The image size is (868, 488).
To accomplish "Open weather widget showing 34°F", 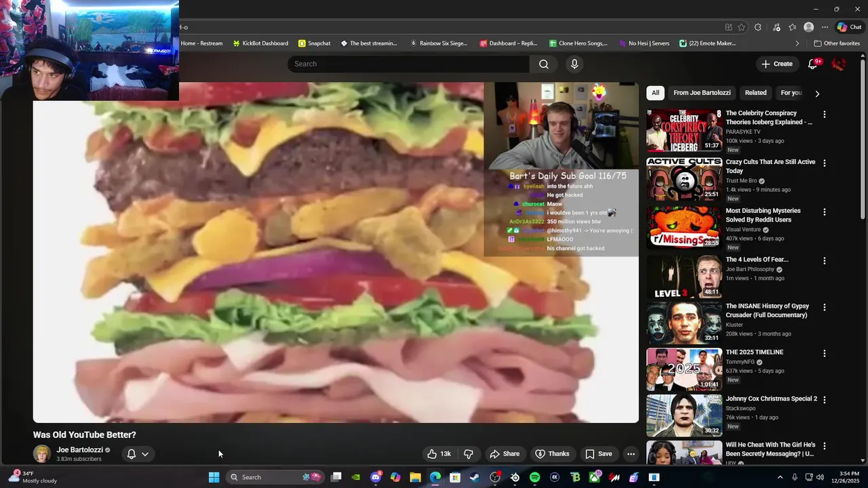I will (33, 477).
